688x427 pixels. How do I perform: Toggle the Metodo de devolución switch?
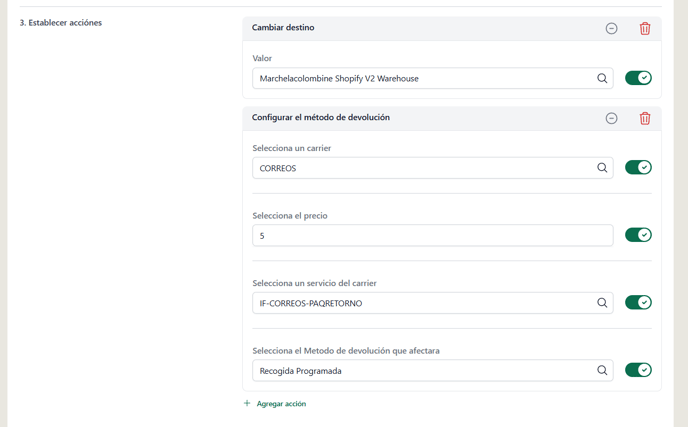(x=638, y=370)
